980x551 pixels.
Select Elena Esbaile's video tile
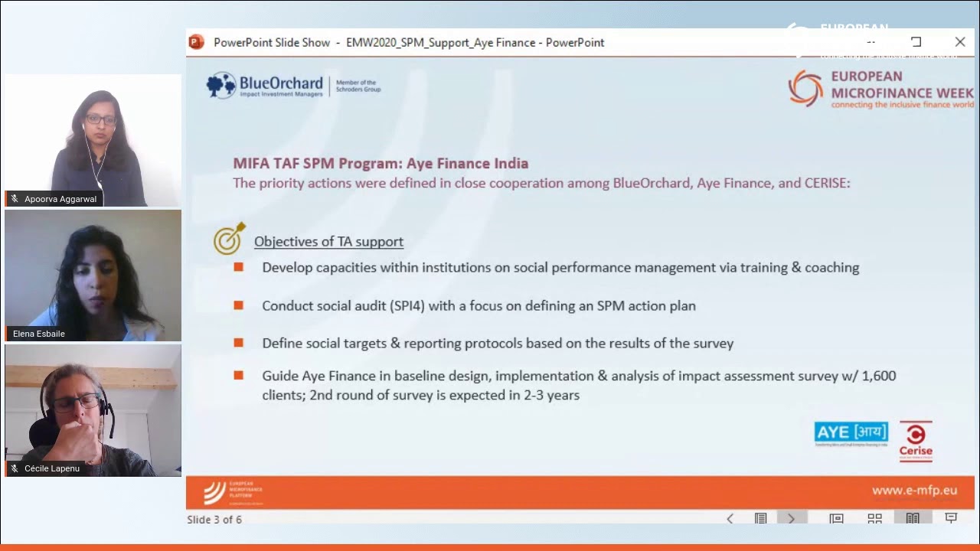pos(93,275)
